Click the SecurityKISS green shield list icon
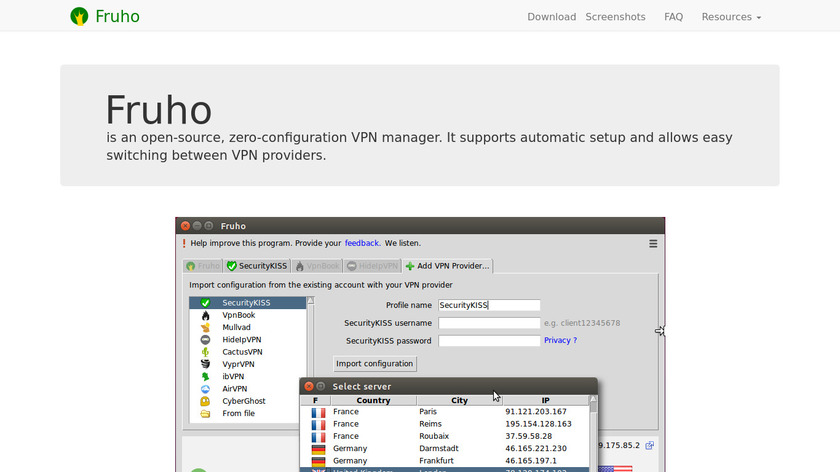The width and height of the screenshot is (840, 472). 205,303
